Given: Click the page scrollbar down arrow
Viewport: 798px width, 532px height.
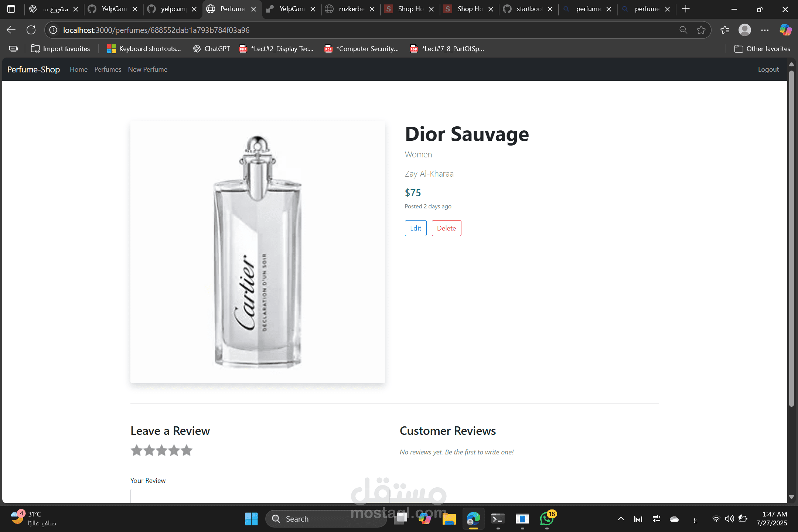Looking at the screenshot, I should coord(791,497).
